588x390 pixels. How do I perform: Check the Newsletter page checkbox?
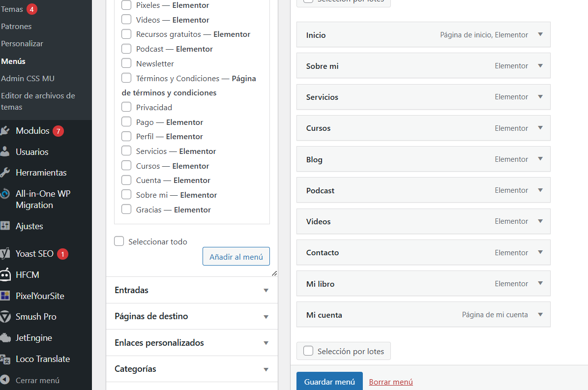coord(126,63)
